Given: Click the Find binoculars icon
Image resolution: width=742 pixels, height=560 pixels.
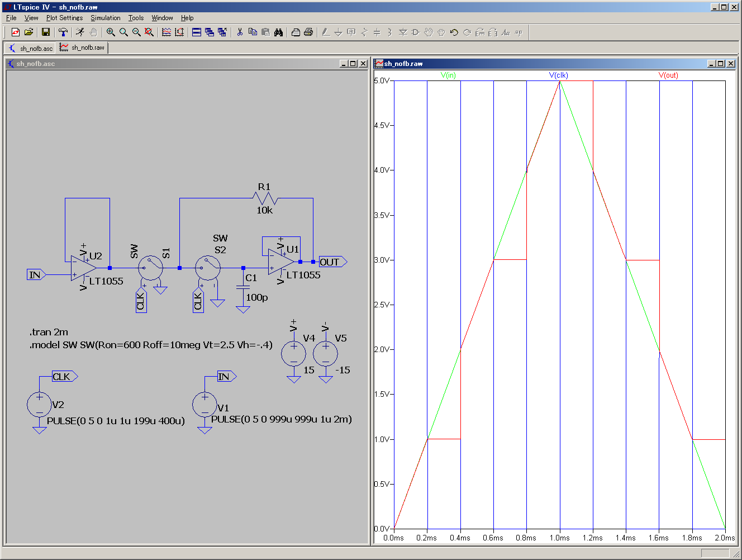Looking at the screenshot, I should [278, 32].
